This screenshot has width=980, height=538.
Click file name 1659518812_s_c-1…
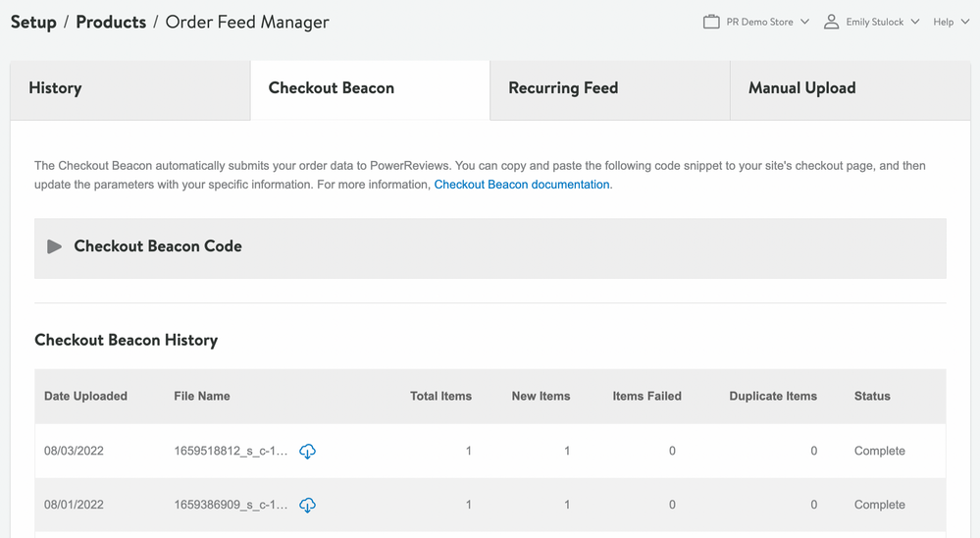tap(231, 451)
